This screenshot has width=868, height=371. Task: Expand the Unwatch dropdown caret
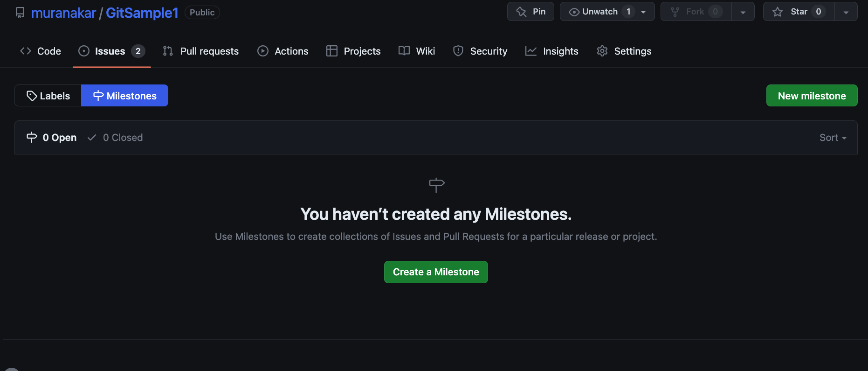click(x=644, y=12)
